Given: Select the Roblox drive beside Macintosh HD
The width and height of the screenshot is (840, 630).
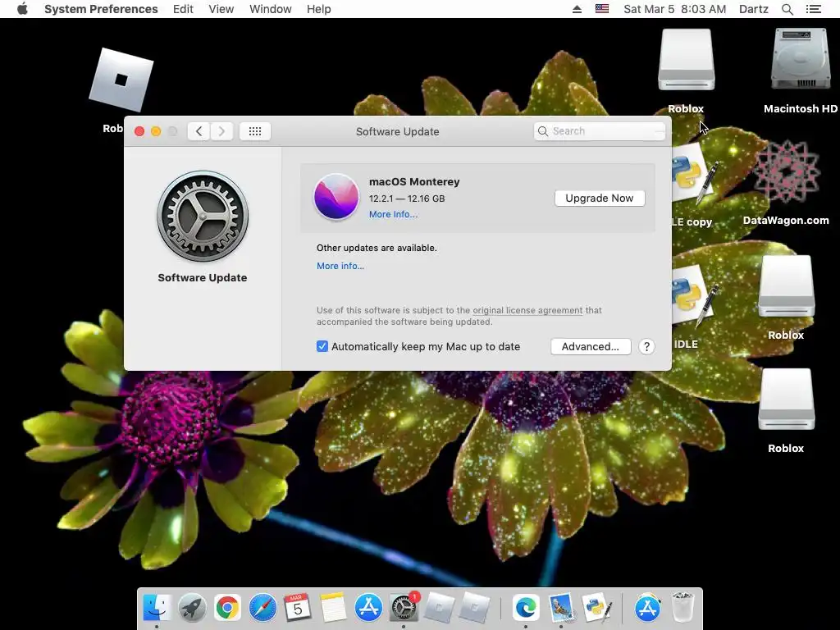Looking at the screenshot, I should tap(687, 59).
